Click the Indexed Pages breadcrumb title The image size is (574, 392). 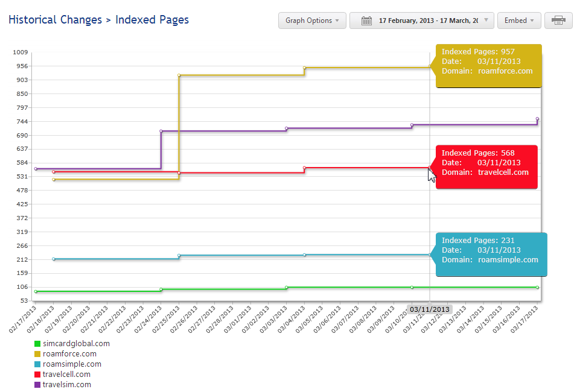[x=152, y=20]
